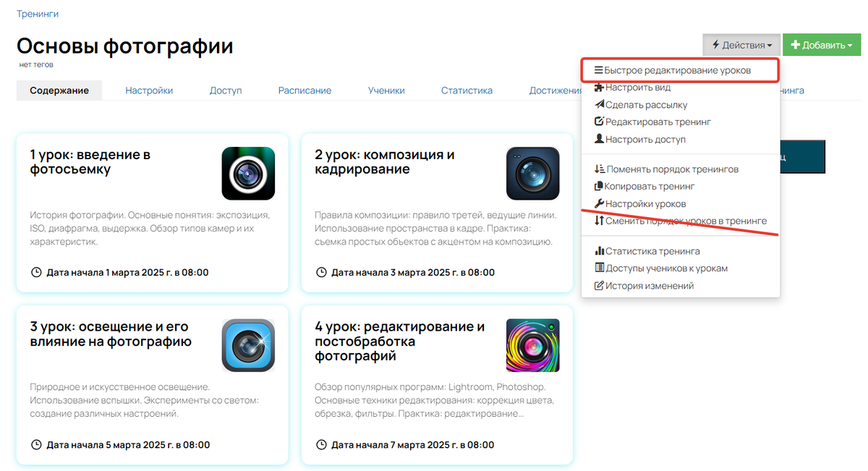
Task: Open the Расписание tab
Action: (x=305, y=90)
